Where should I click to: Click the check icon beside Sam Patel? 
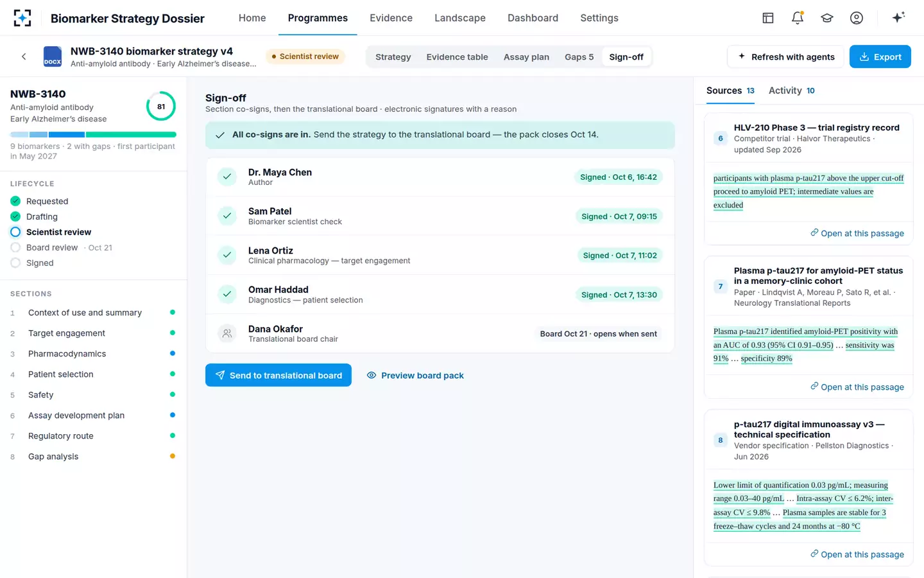pos(227,216)
